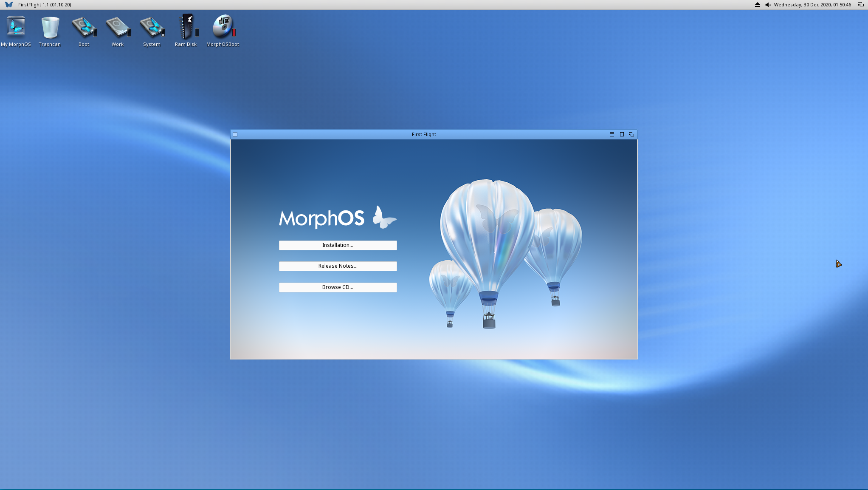This screenshot has height=490, width=868.
Task: Open the Ram Disk icon
Action: click(x=186, y=26)
